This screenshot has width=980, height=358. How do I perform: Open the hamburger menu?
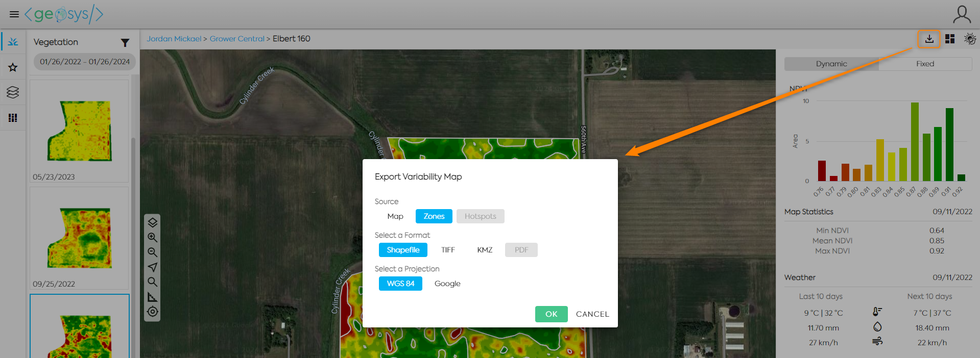(14, 14)
